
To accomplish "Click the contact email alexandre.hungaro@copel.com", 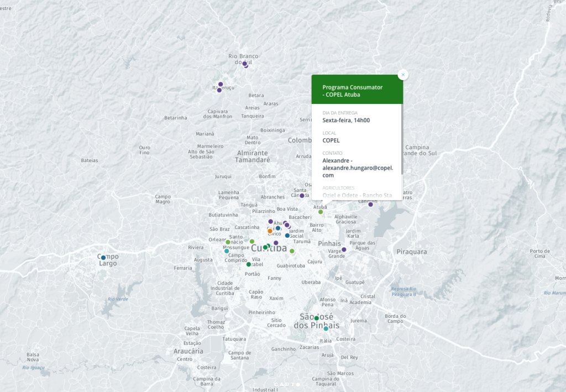I will (x=358, y=171).
